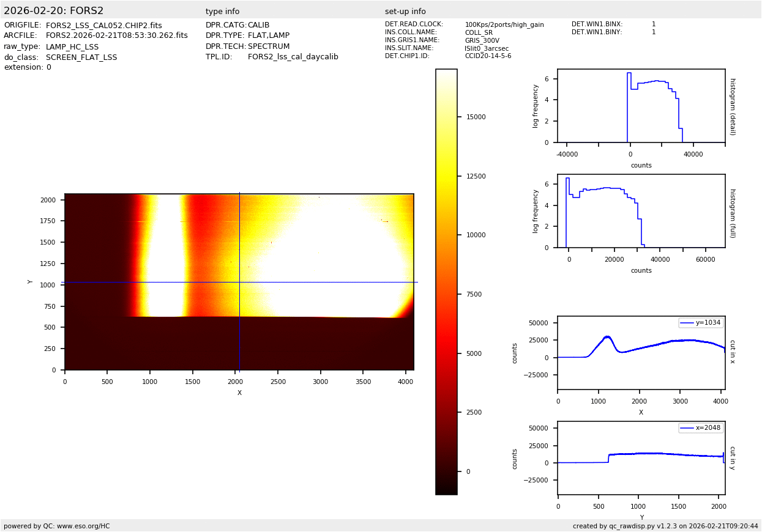Click the ARCFILE FITS filename
762x532 pixels.
(116, 35)
